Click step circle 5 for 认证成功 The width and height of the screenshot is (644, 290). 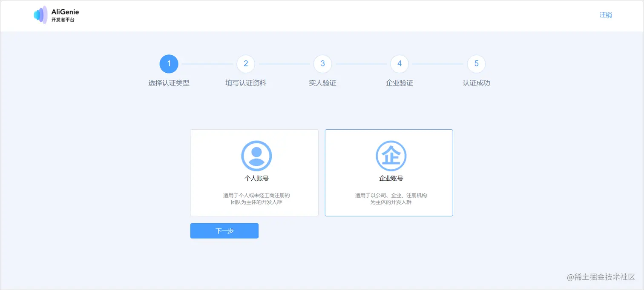click(x=476, y=64)
